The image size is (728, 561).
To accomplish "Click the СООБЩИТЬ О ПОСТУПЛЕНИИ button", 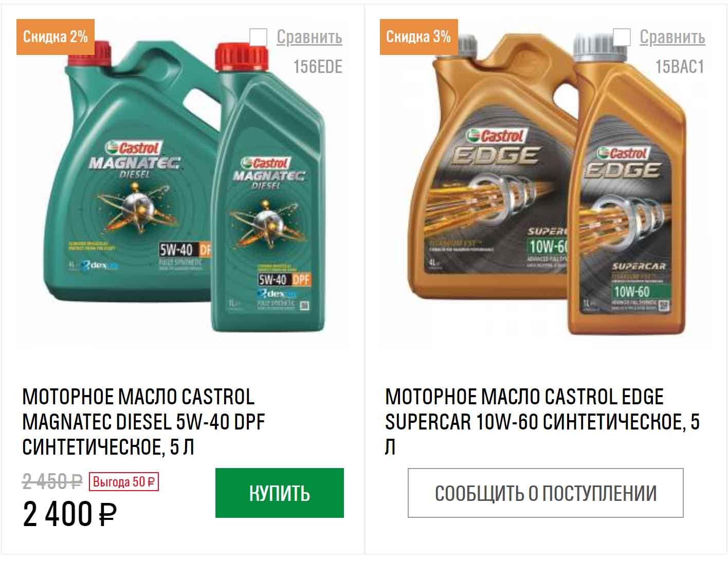I will point(545,493).
